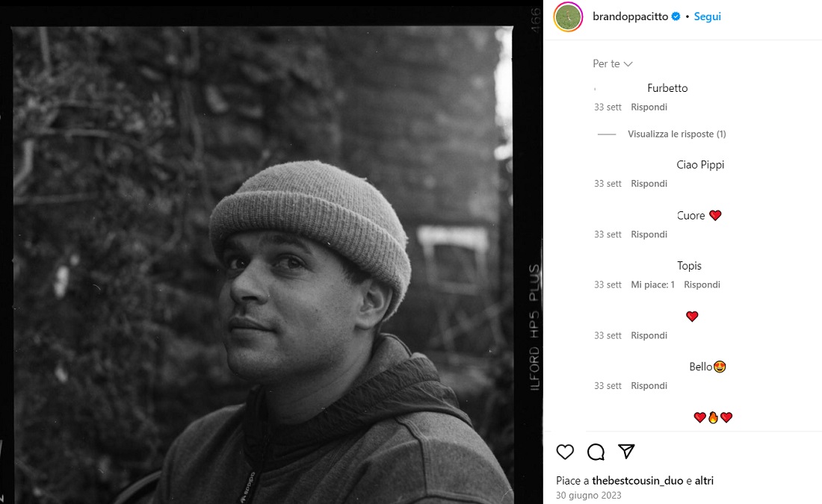
Task: Share the post via the paper plane icon
Action: 625,451
